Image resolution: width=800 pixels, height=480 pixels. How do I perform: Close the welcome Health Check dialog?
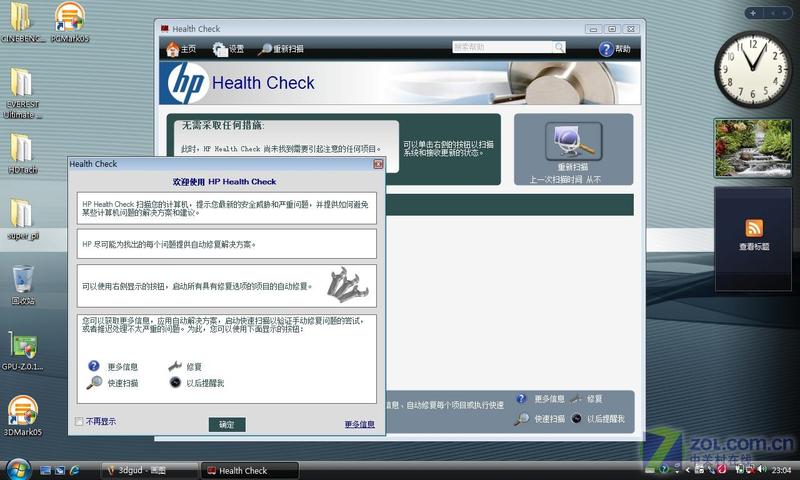pyautogui.click(x=378, y=164)
